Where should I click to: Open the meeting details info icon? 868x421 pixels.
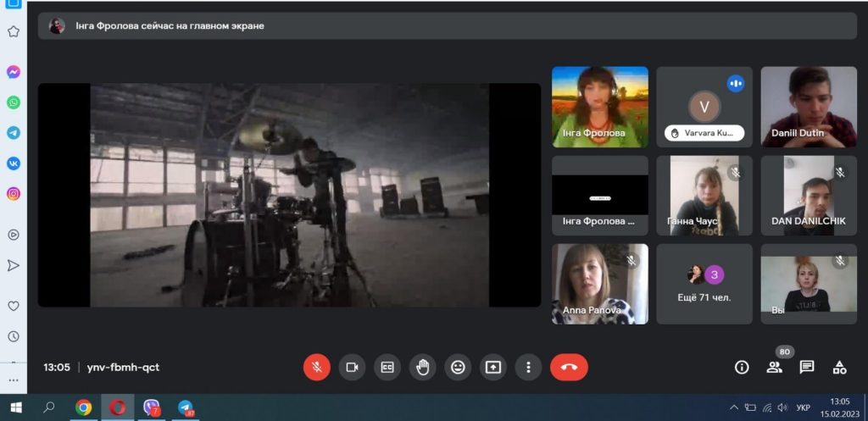tap(742, 367)
